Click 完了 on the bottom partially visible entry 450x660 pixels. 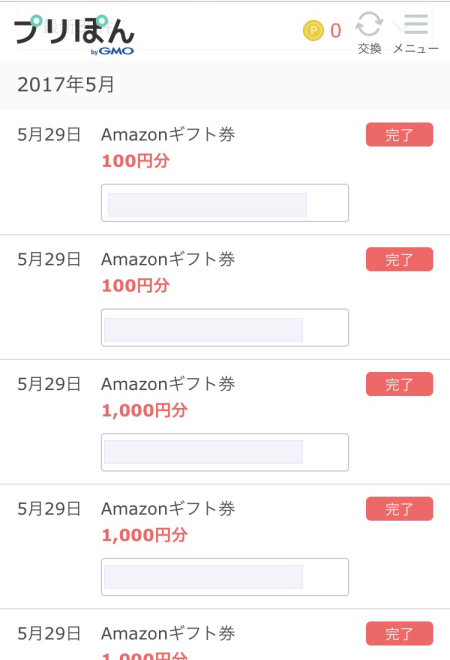pos(399,633)
